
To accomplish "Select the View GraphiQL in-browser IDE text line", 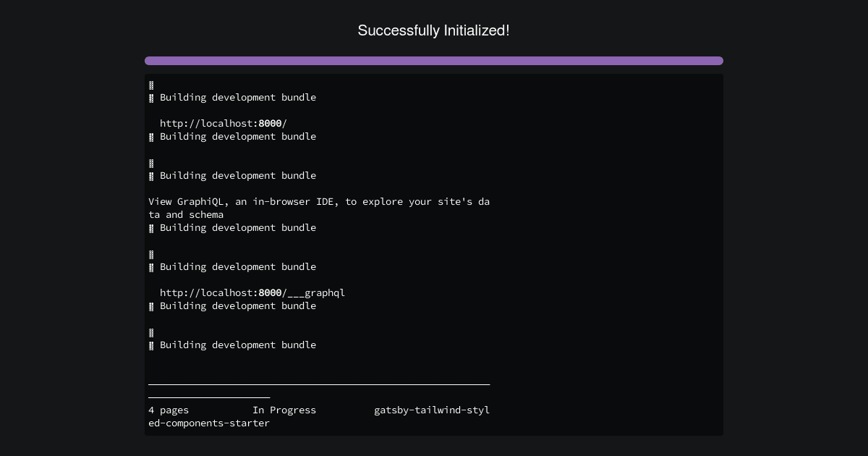I will pos(319,202).
